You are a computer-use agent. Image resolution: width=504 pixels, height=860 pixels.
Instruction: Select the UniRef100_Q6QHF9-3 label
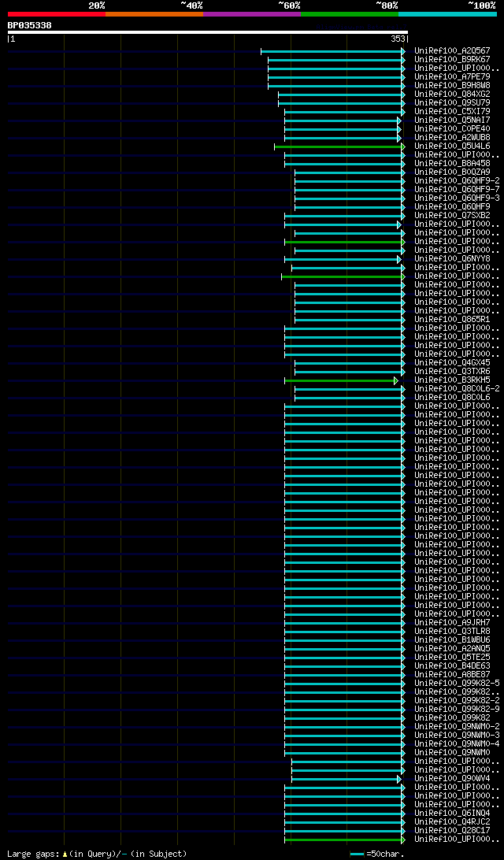coord(457,198)
